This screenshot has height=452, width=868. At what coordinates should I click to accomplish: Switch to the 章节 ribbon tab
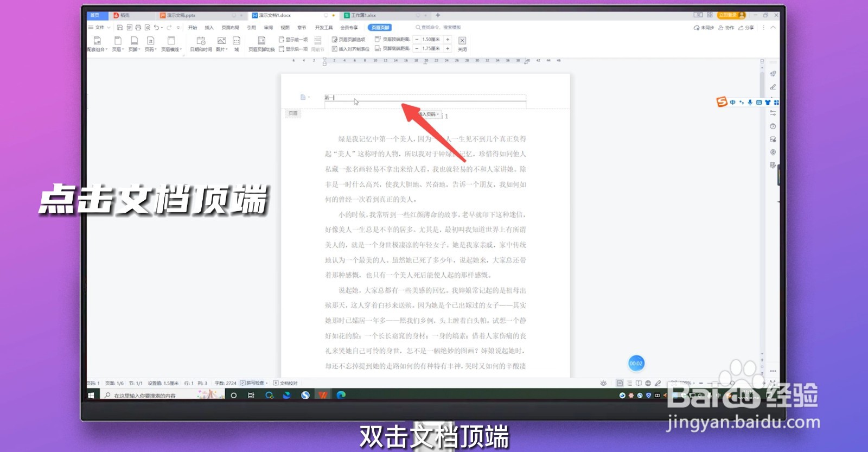[302, 28]
